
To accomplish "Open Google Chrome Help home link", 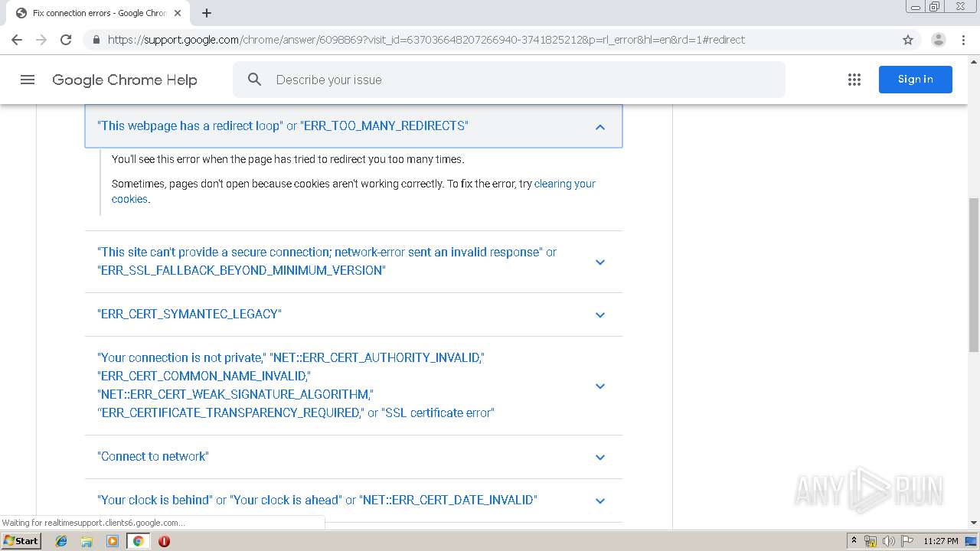I will pyautogui.click(x=125, y=80).
